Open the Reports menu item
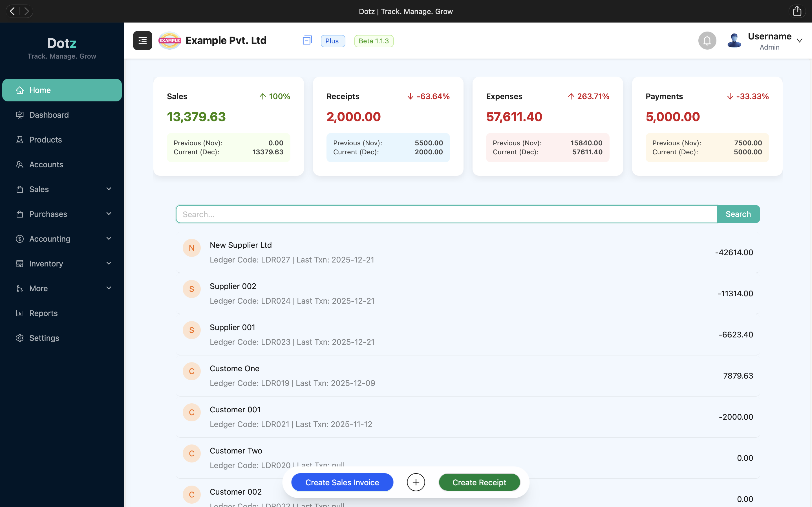This screenshot has width=812, height=507. [43, 313]
